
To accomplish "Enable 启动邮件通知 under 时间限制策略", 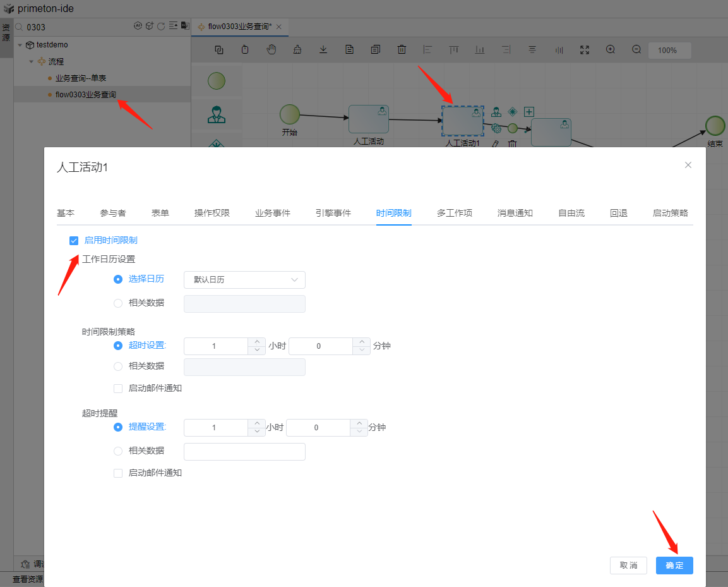I will tap(118, 389).
